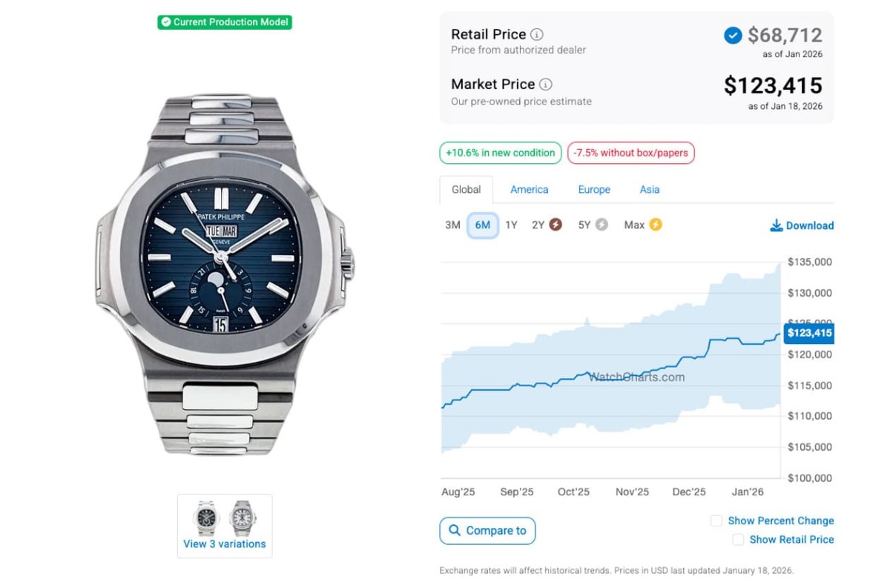Click the Retail Price info icon
Screen dimensions: 890x588
(x=537, y=34)
